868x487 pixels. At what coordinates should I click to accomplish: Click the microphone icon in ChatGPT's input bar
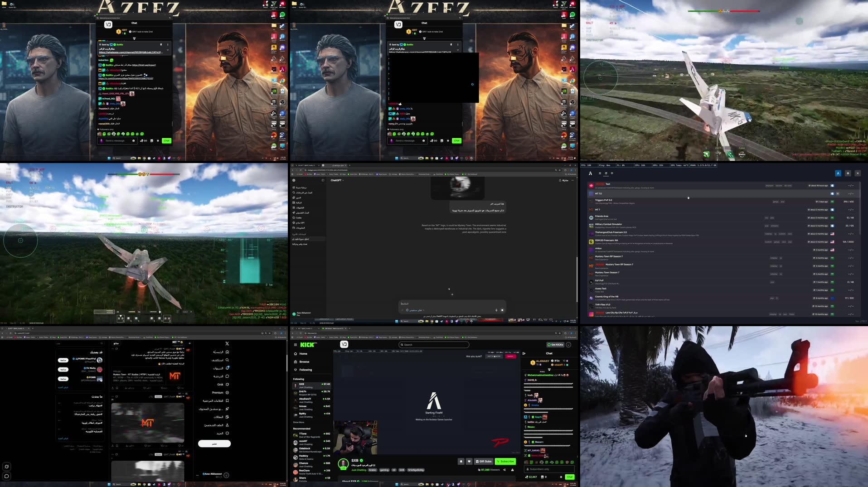(x=495, y=309)
